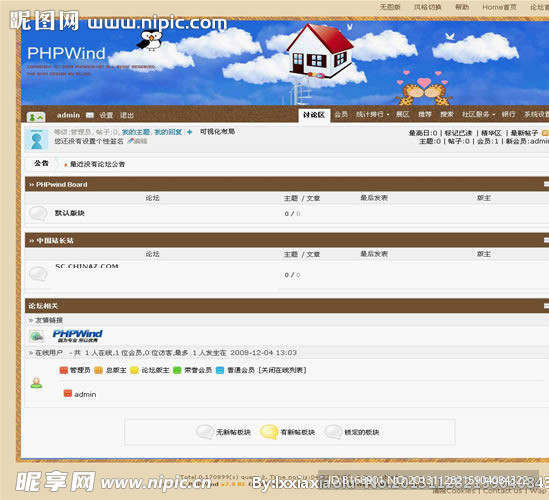
Task: Click 退出 to log out
Action: (127, 115)
